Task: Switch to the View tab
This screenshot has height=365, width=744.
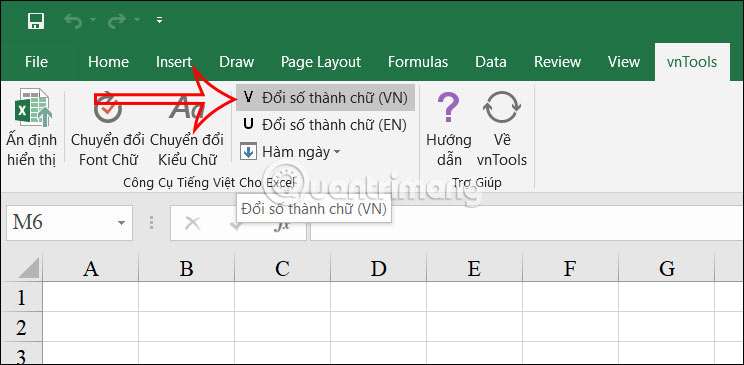Action: 623,62
